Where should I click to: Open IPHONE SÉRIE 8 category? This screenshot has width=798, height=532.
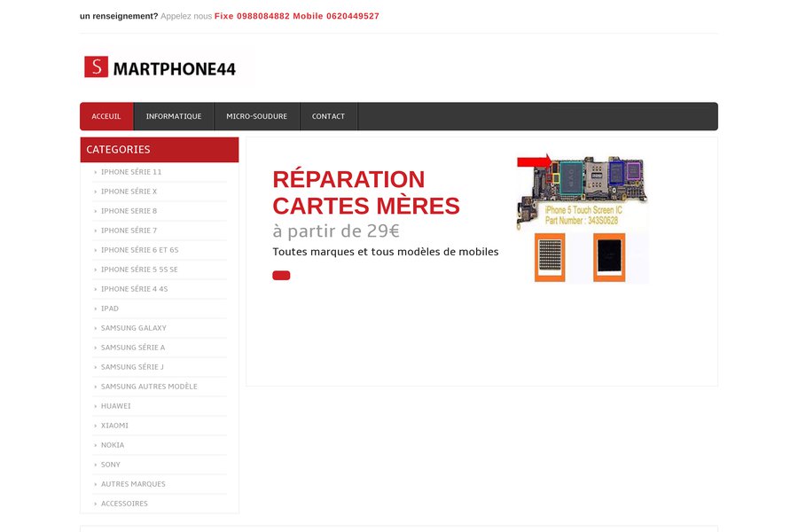coord(129,211)
